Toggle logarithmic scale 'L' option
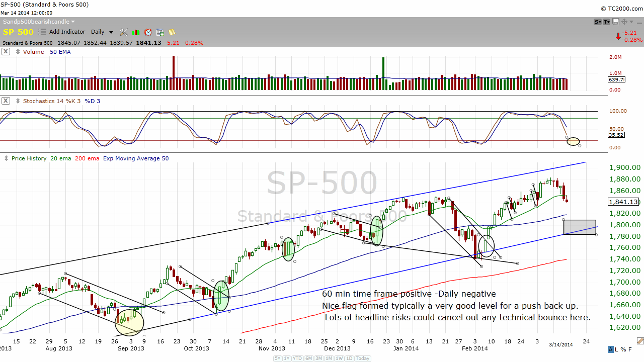This screenshot has height=362, width=644. click(x=617, y=349)
